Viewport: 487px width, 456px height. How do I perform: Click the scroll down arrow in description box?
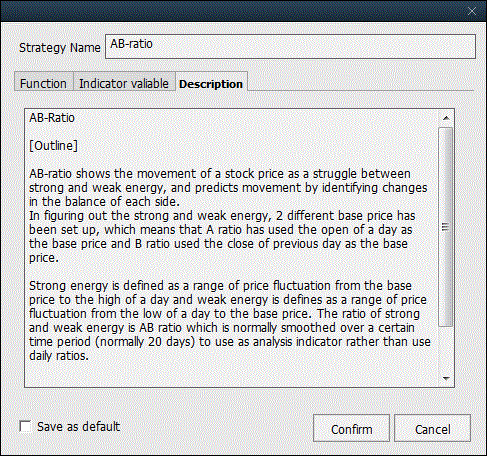(x=446, y=378)
